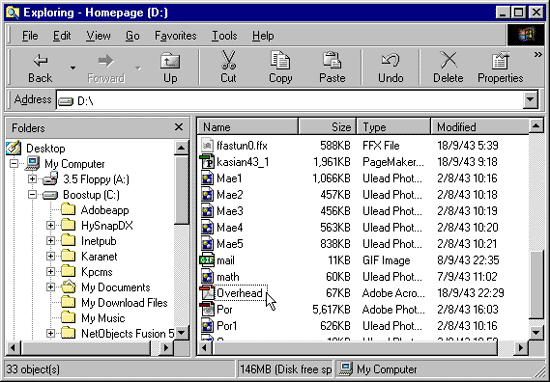The image size is (550, 382).
Task: Select the My Download Files folder
Action: [124, 303]
